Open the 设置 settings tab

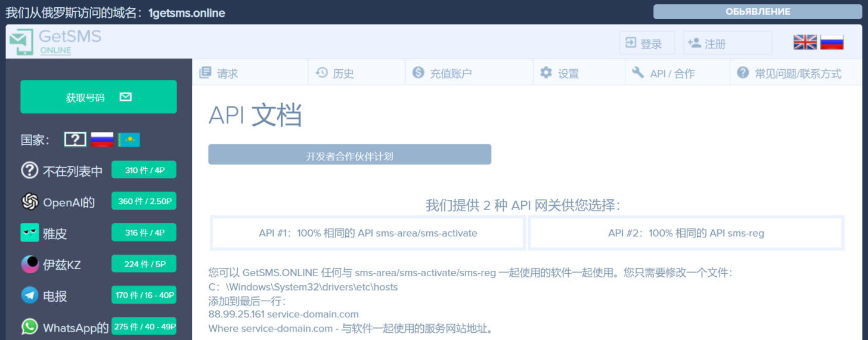tap(560, 73)
